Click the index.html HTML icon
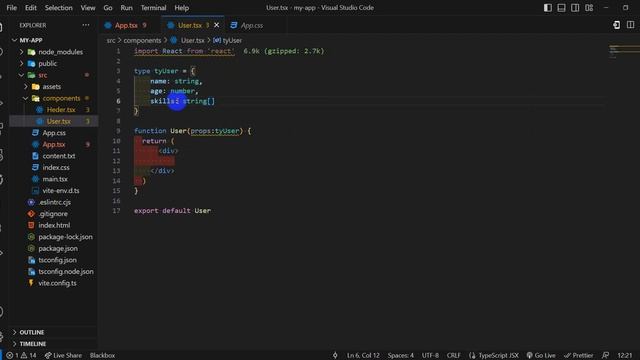Screen dimensions: 640x360 [x=31, y=225]
